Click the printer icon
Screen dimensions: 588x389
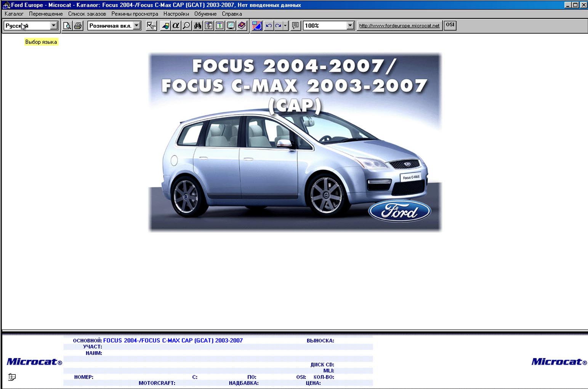[x=78, y=26]
